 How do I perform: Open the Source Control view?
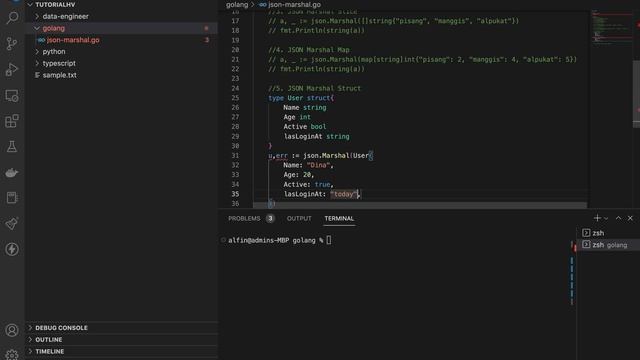pos(12,44)
